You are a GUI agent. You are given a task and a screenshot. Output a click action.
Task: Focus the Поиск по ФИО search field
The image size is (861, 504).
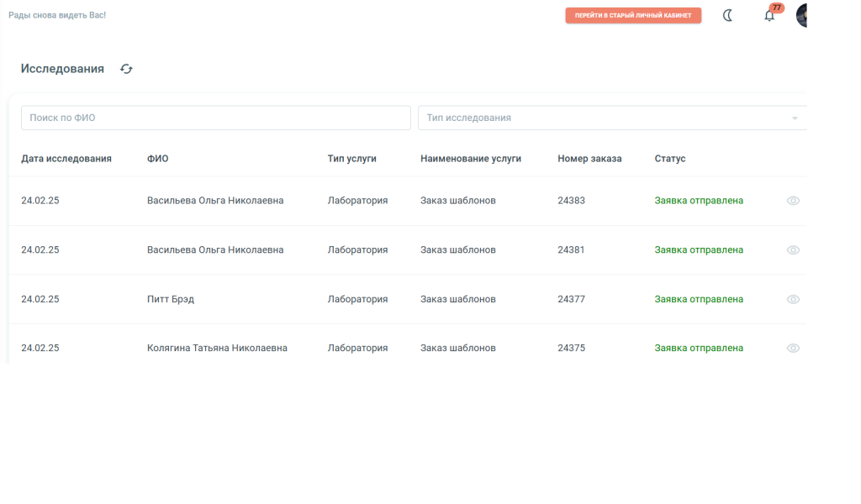(x=215, y=118)
